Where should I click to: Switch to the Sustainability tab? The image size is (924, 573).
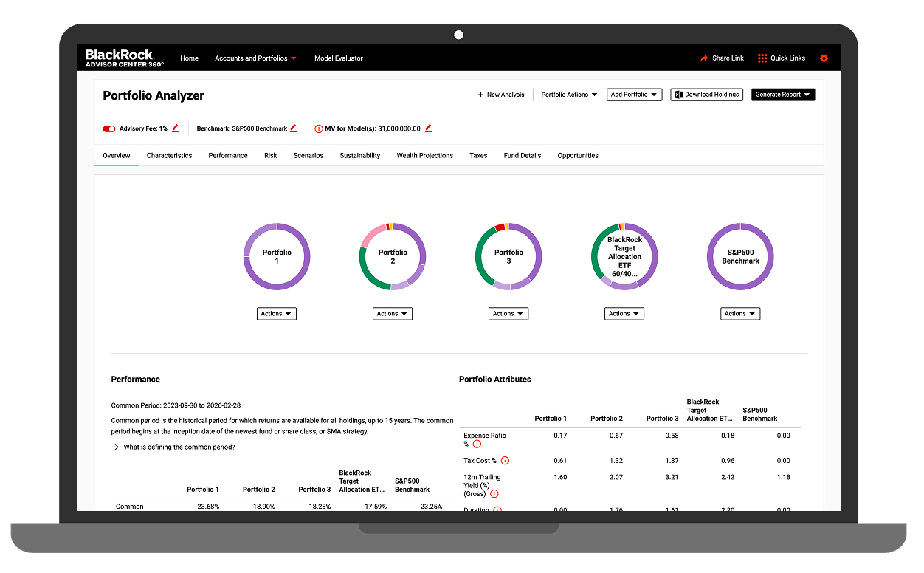(360, 156)
